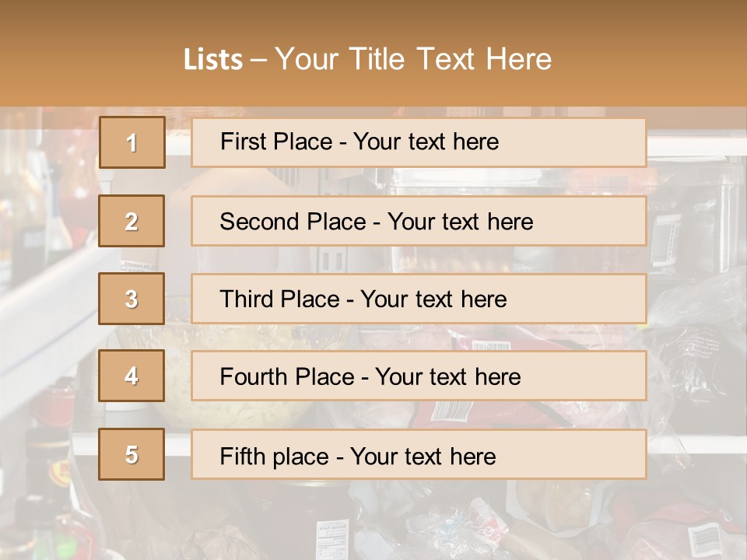Click the word Fifth in list
Image resolution: width=747 pixels, height=560 pixels.
click(240, 457)
